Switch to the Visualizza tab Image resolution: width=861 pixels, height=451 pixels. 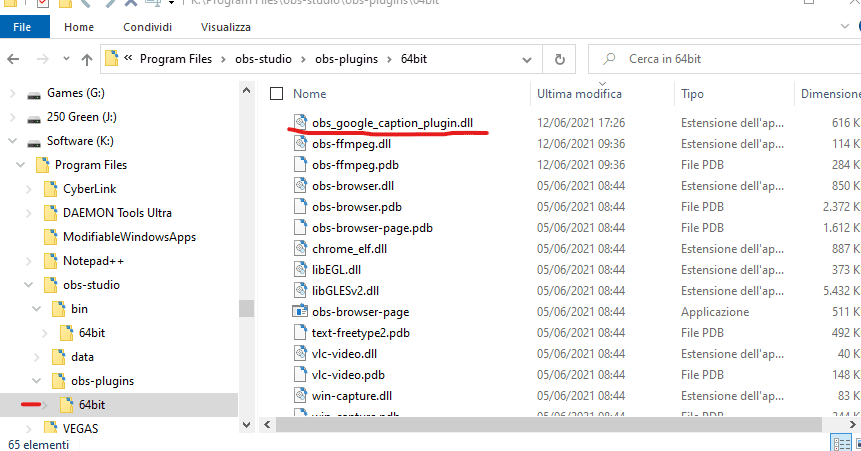[x=226, y=27]
